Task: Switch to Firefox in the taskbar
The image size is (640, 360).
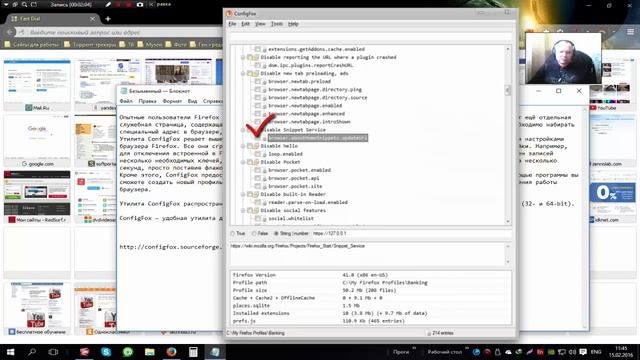Action: (171, 352)
